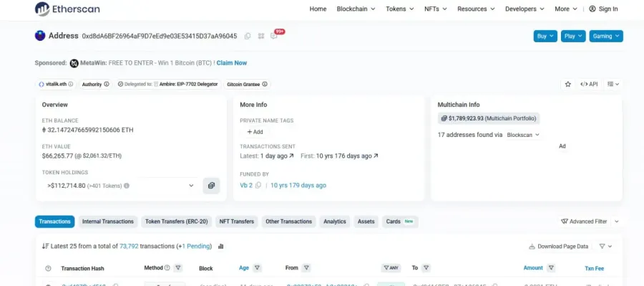Click Download Page Data
This screenshot has width=644, height=286.
tap(559, 247)
